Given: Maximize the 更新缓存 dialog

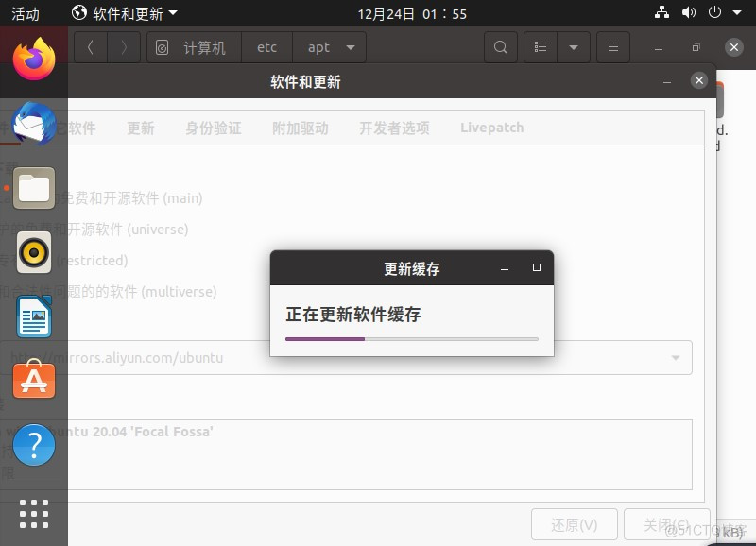Looking at the screenshot, I should pyautogui.click(x=536, y=267).
